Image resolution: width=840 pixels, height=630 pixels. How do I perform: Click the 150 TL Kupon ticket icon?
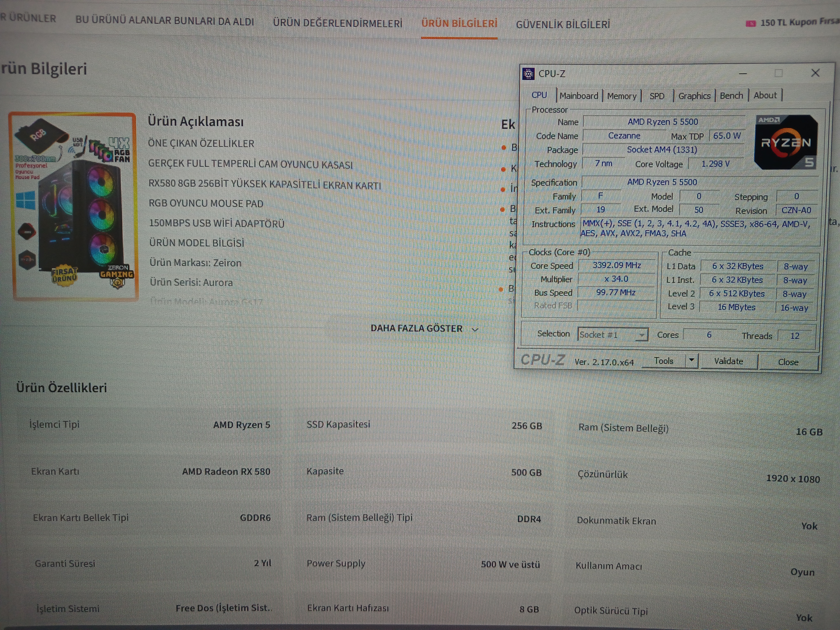pyautogui.click(x=751, y=23)
